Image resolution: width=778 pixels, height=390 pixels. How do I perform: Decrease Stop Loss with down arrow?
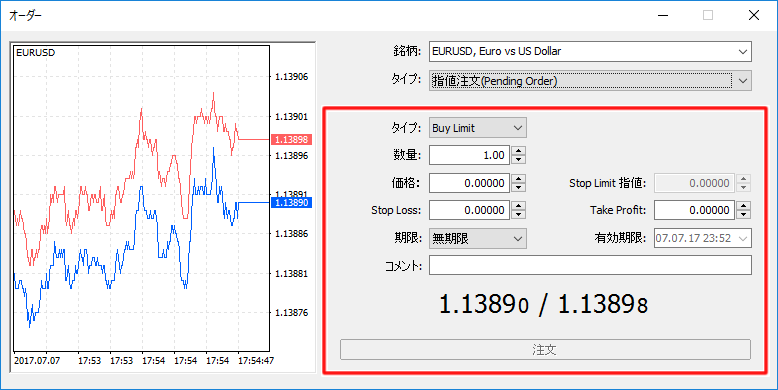tap(519, 215)
